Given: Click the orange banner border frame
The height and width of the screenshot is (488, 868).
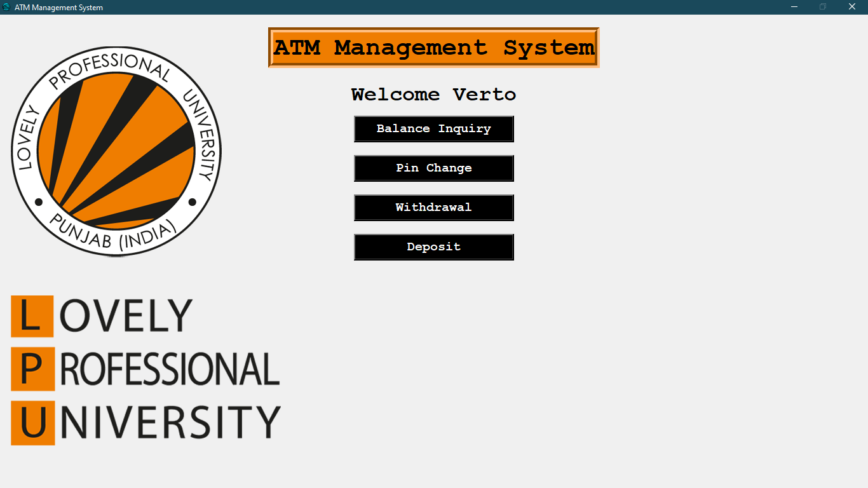Looking at the screenshot, I should (x=434, y=29).
